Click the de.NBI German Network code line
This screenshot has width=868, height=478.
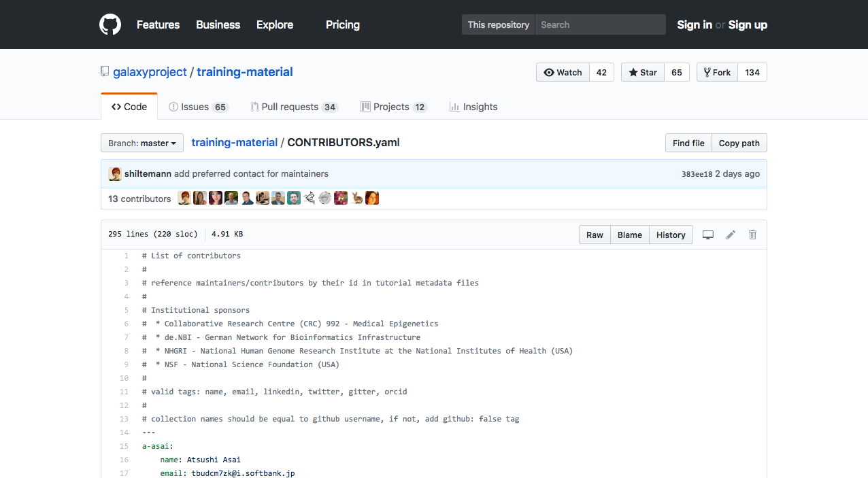click(x=281, y=337)
